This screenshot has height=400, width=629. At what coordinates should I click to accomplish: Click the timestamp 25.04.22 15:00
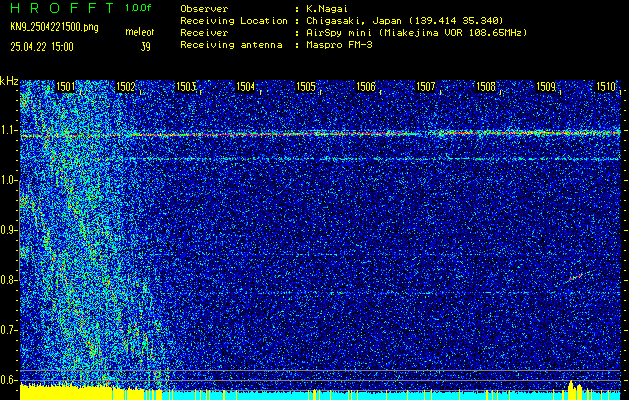(x=42, y=47)
